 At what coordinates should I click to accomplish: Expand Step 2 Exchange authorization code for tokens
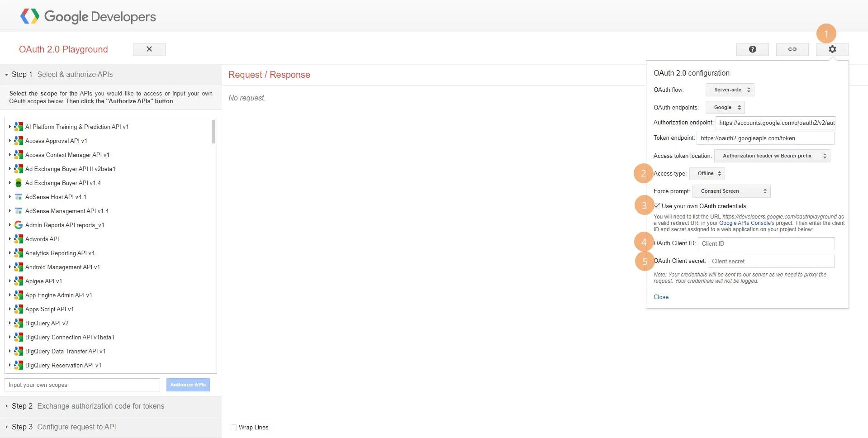click(x=111, y=406)
